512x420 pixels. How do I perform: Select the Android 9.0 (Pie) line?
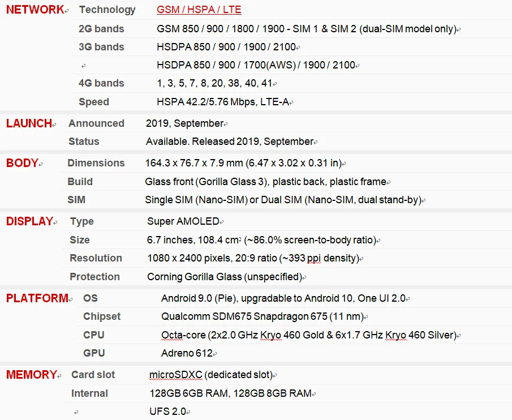[283, 298]
